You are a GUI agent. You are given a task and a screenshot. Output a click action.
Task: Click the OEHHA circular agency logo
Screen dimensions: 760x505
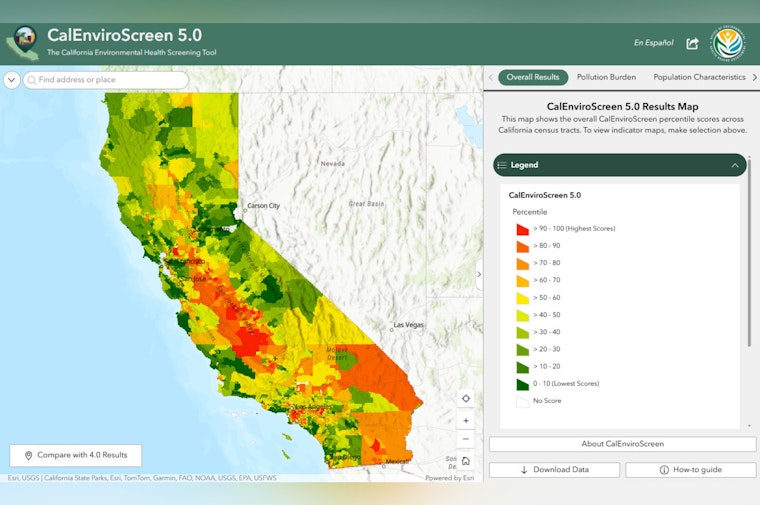(727, 44)
